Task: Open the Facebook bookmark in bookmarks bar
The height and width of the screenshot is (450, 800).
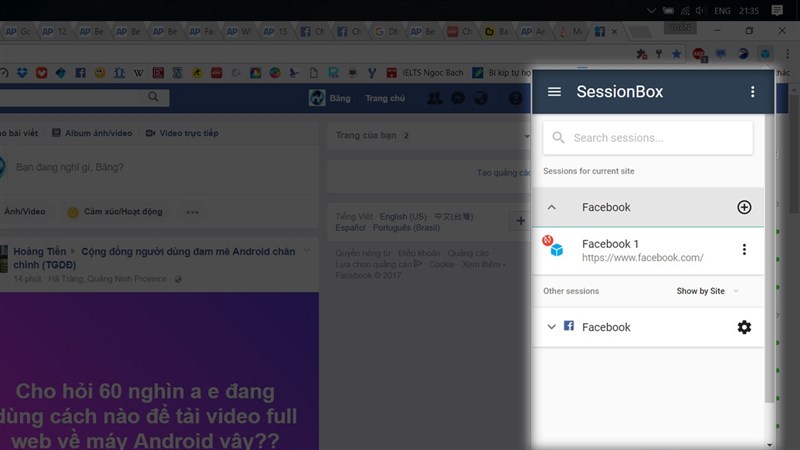Action: click(x=81, y=73)
